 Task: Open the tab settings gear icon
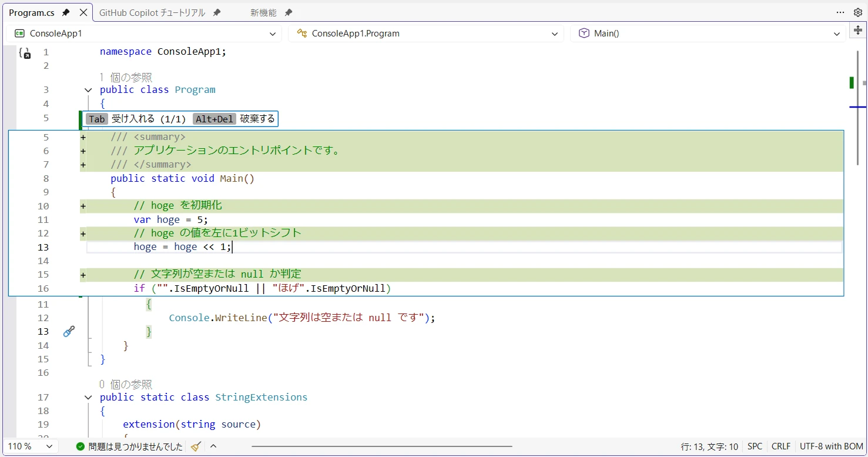coord(857,12)
